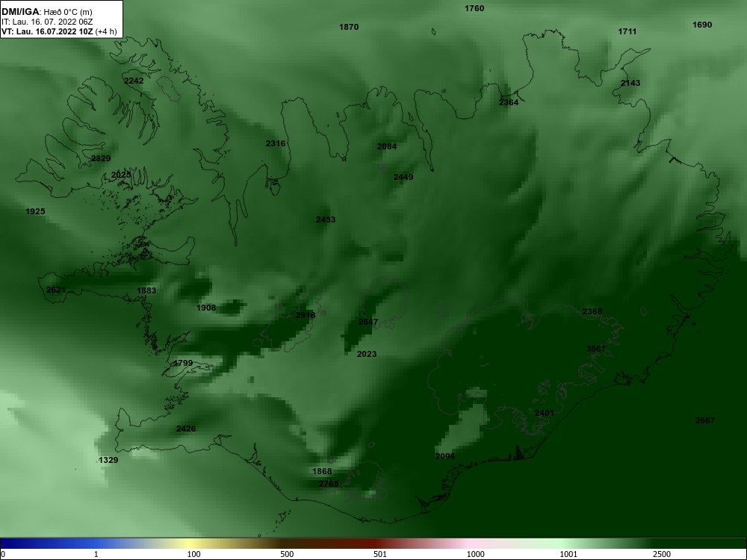Click the 'VT: Lau. 16.07.2022 10Z (+4 h)' line
The width and height of the screenshot is (747, 560).
(x=58, y=32)
